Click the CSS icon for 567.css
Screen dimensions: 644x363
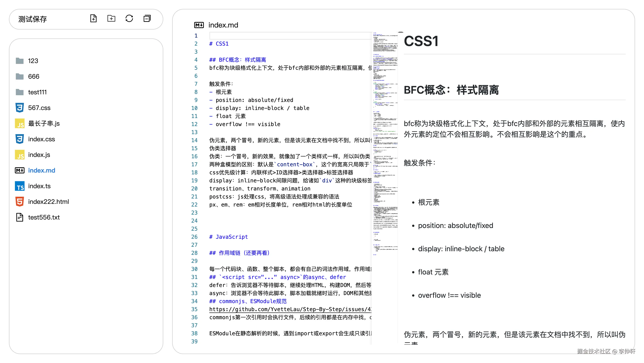20,108
